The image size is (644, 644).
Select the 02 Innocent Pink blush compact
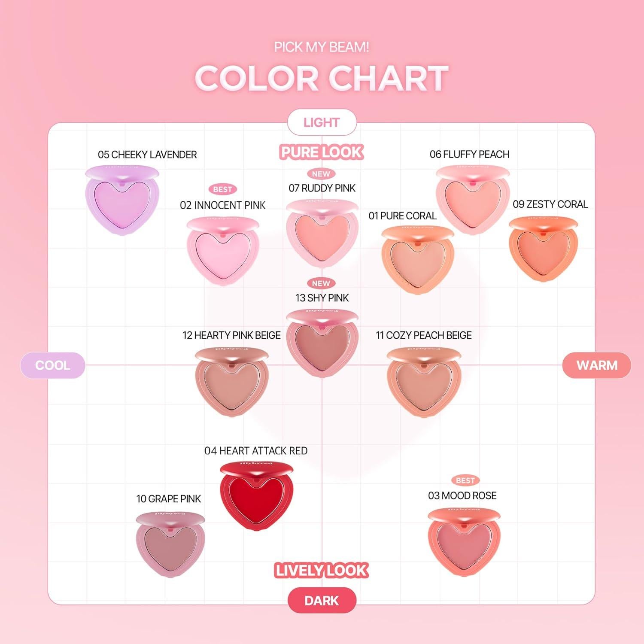223,251
